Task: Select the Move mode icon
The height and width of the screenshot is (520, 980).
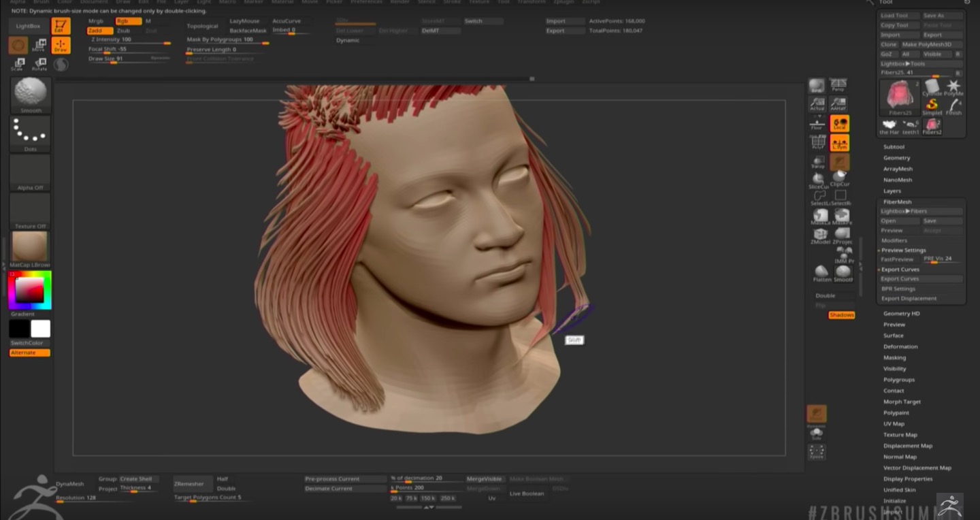Action: (x=40, y=44)
